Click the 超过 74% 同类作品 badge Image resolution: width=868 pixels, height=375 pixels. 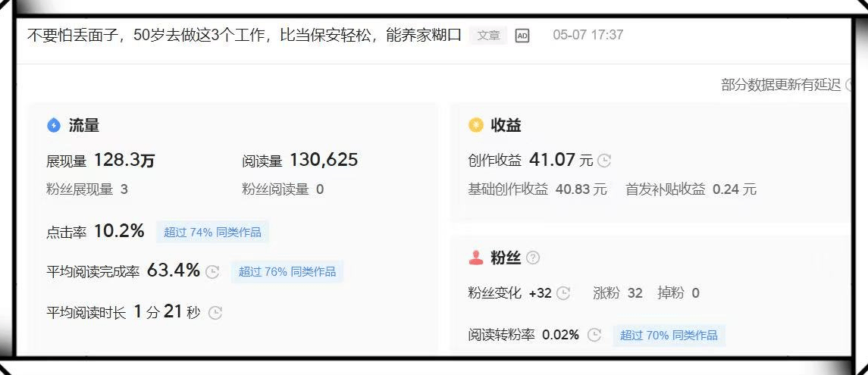[x=212, y=232]
